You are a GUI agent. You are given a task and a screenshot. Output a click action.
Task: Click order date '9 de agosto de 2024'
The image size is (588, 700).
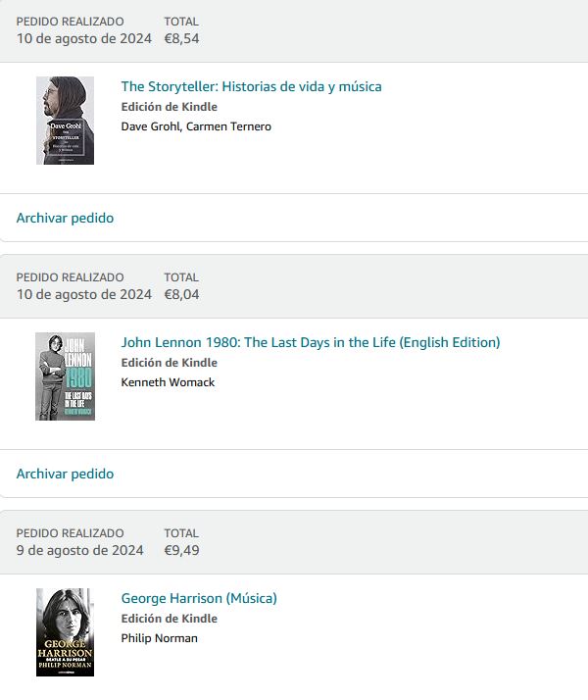pyautogui.click(x=79, y=550)
